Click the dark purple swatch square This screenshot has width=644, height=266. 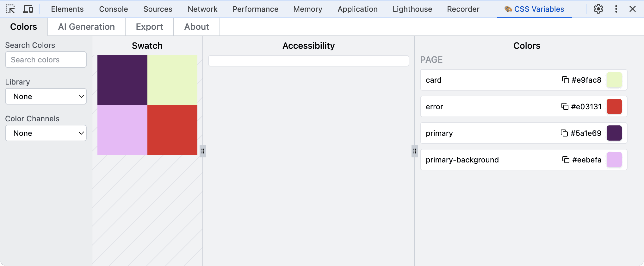(x=122, y=80)
